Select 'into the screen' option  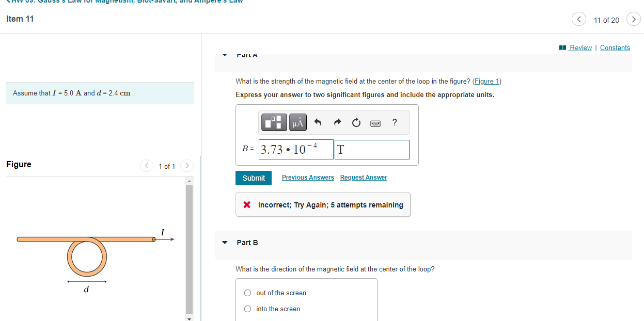click(247, 309)
